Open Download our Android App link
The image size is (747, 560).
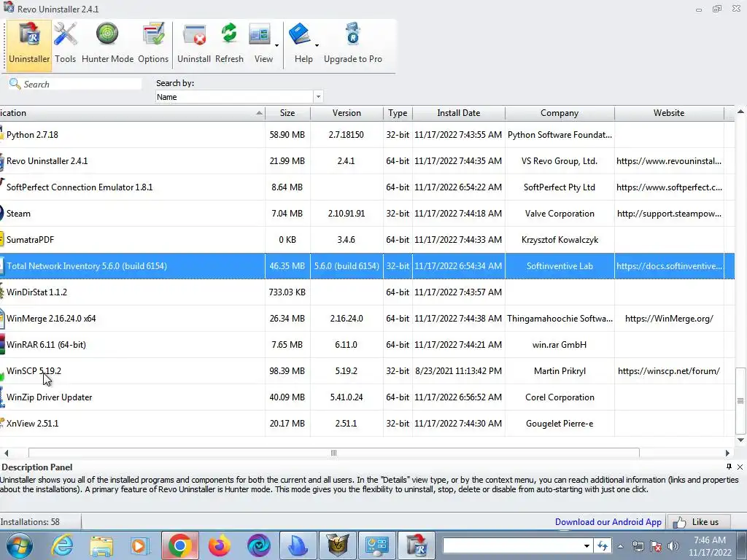click(x=608, y=522)
